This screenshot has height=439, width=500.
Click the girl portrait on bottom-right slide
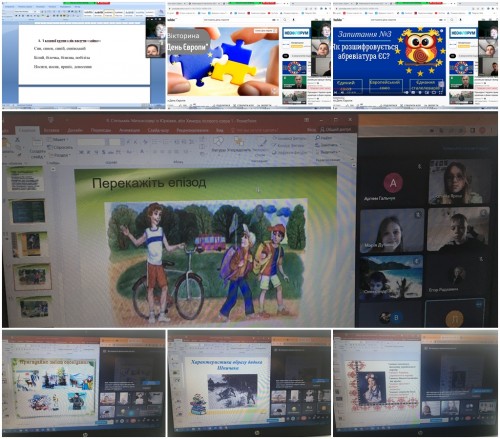click(371, 387)
